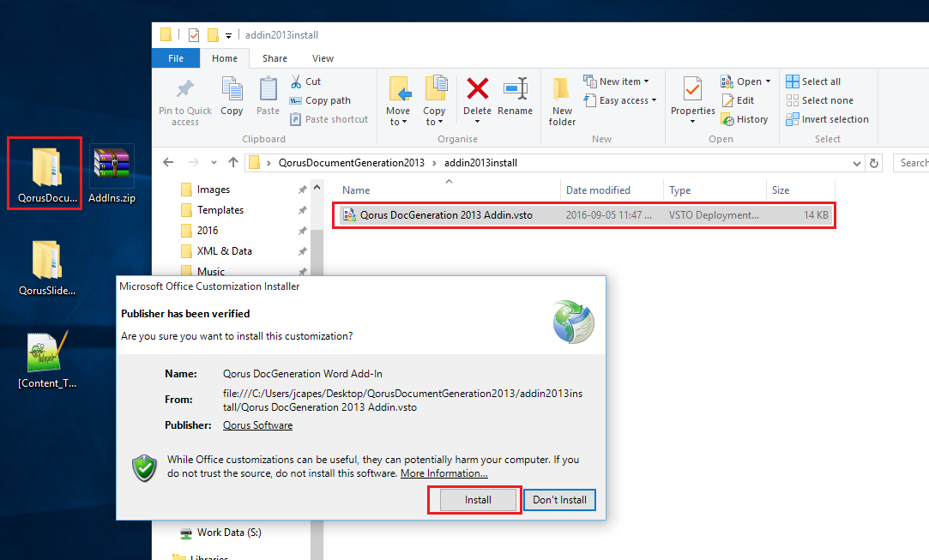Viewport: 929px width, 560px height.
Task: Click Copy path in the ribbon
Action: point(320,100)
